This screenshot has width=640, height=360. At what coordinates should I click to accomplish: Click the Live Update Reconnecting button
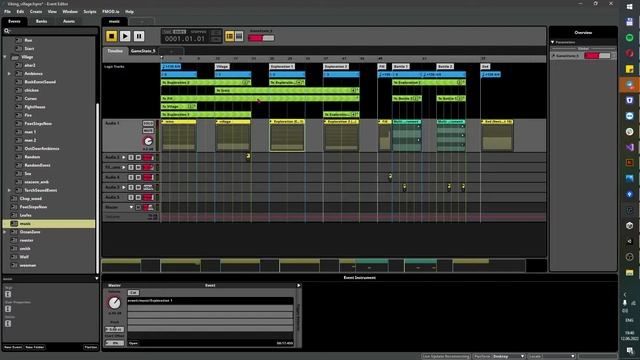446,356
